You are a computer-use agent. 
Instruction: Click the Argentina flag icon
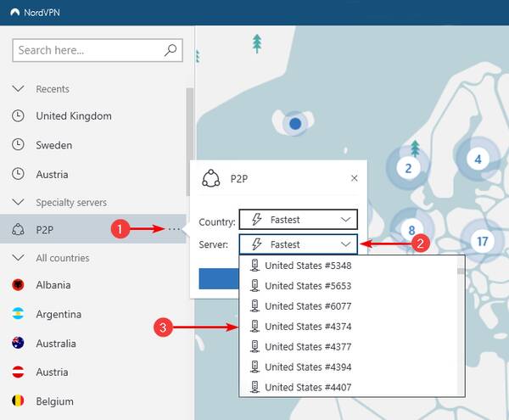[18, 314]
